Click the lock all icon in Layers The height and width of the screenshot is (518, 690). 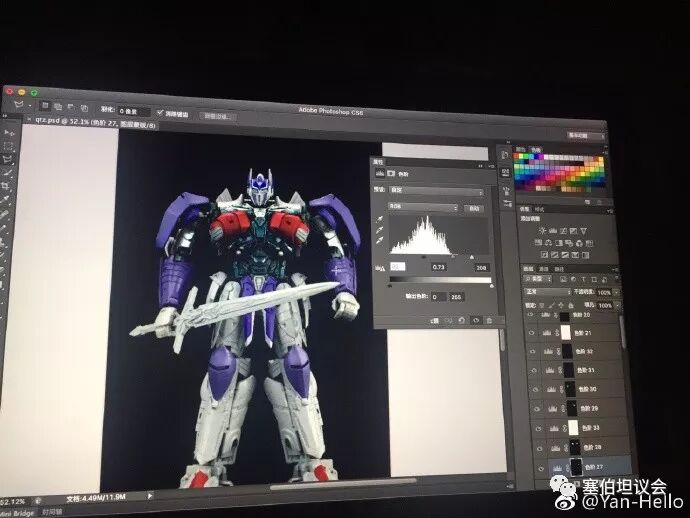[x=571, y=305]
